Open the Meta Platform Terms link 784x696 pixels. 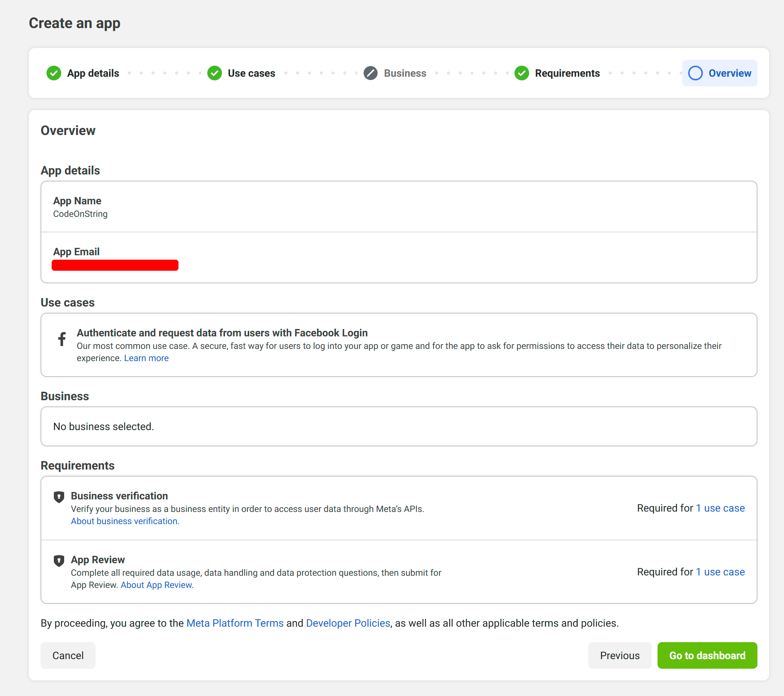pyautogui.click(x=235, y=623)
